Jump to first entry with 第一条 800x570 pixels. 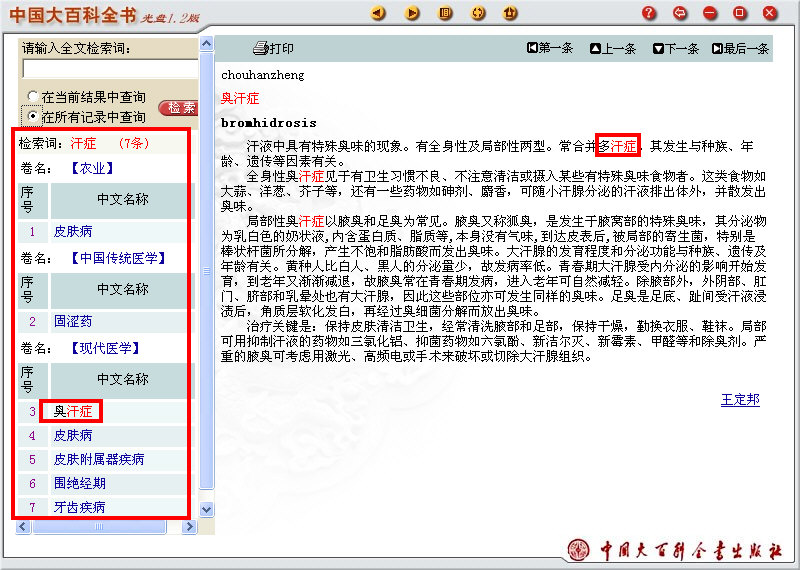549,48
